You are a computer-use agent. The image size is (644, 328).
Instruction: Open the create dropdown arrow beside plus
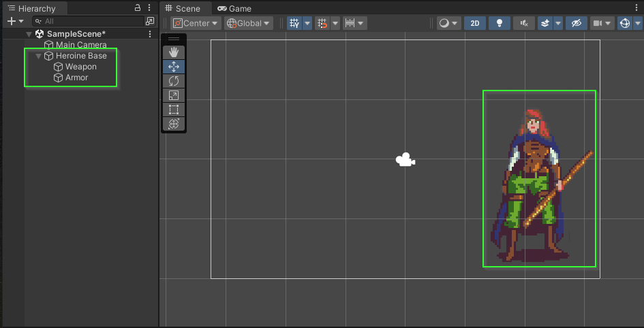pyautogui.click(x=21, y=21)
